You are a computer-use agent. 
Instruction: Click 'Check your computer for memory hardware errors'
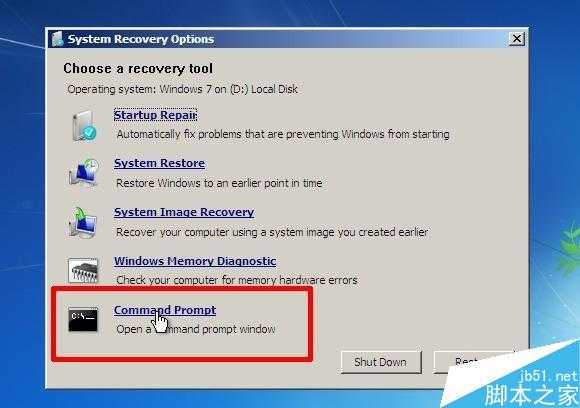pos(237,280)
